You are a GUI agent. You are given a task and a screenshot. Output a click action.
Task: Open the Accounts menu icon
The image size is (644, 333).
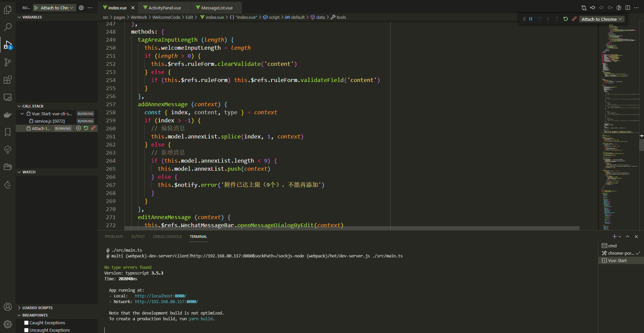8,307
